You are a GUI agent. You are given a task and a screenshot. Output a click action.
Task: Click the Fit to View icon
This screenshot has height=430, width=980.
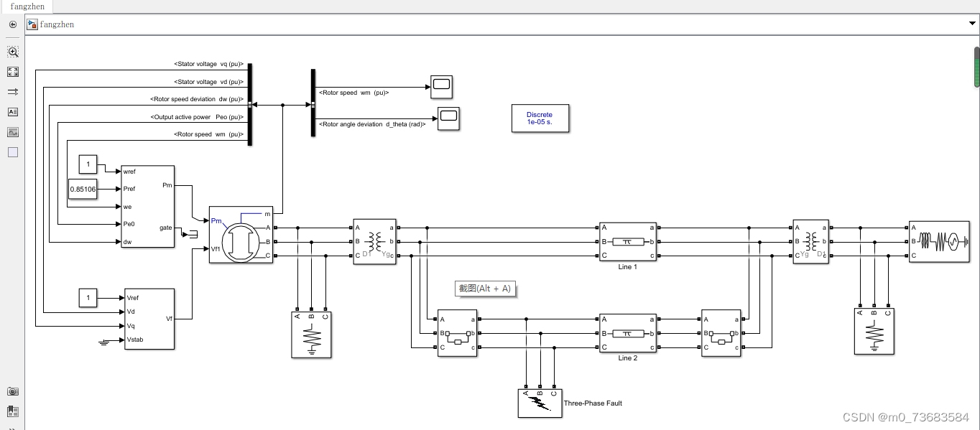[13, 72]
